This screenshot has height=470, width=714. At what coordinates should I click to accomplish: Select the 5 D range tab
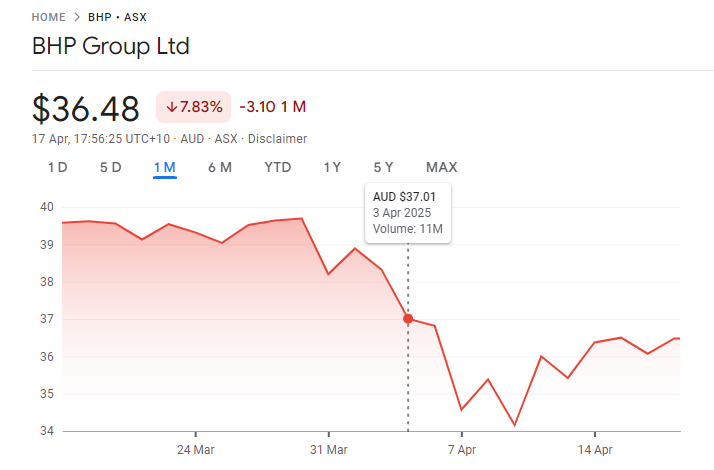(x=110, y=167)
